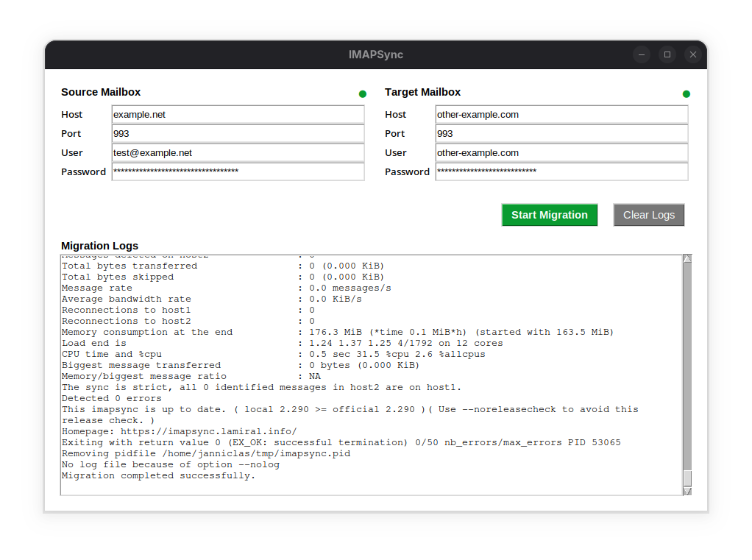Click the 'This imapsync is up to date' line
Image resolution: width=752 pixels, height=560 pixels.
[350, 415]
